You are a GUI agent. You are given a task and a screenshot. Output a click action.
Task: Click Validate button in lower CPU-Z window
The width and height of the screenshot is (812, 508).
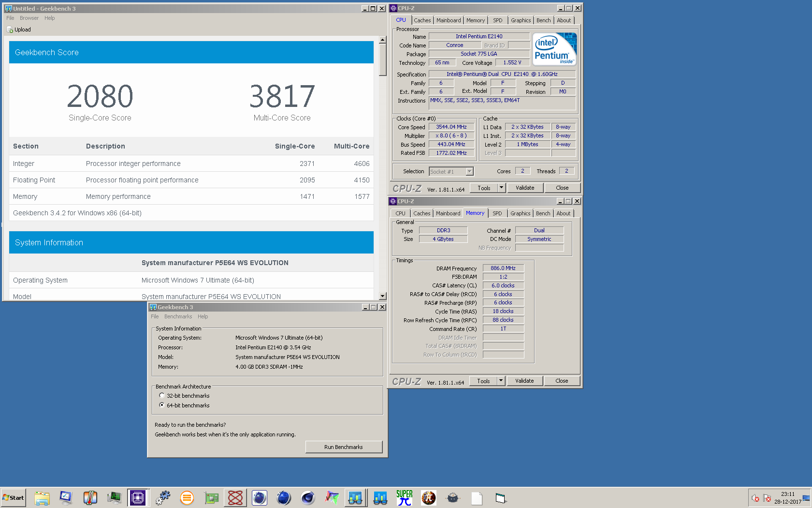524,381
